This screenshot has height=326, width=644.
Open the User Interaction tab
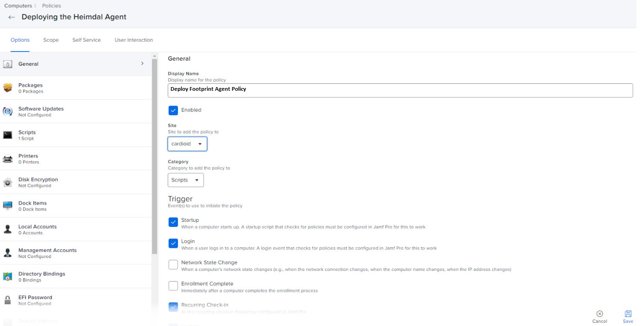pos(133,40)
